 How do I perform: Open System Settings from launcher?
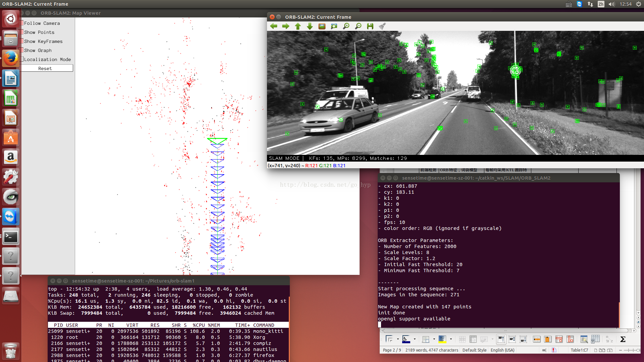(x=11, y=177)
